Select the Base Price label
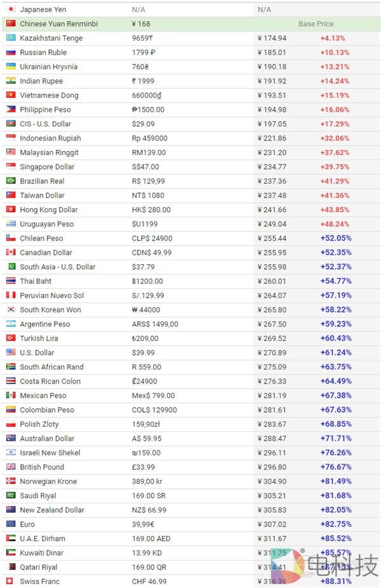The image size is (381, 588). (x=316, y=24)
